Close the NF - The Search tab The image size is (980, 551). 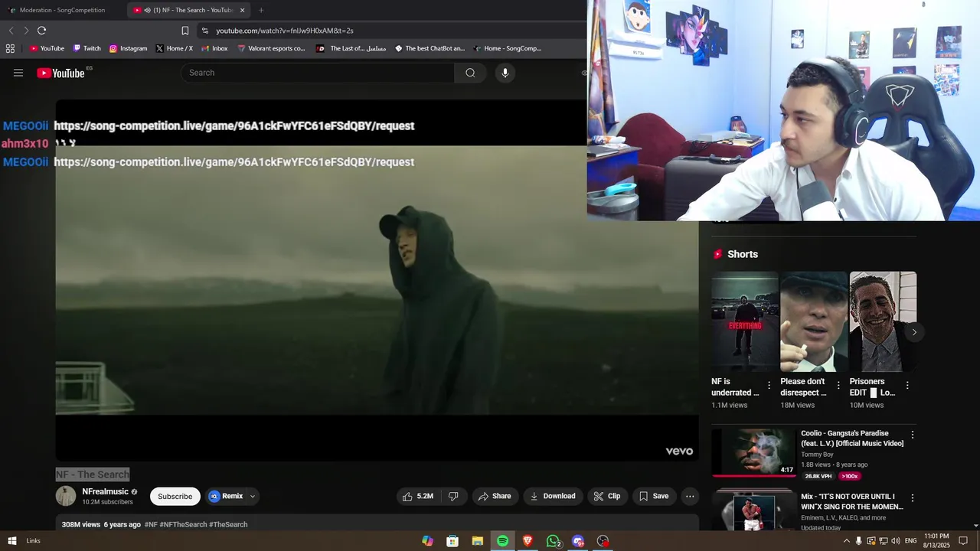pos(243,10)
